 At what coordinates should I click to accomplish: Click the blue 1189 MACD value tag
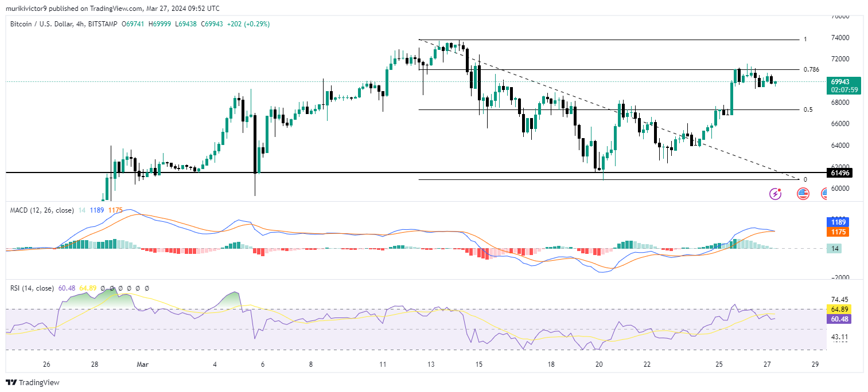coord(838,222)
